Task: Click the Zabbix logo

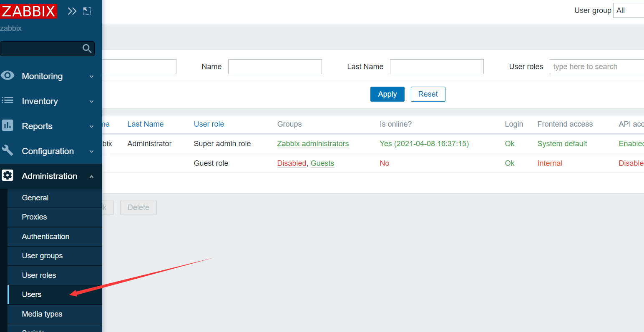Action: coord(28,11)
